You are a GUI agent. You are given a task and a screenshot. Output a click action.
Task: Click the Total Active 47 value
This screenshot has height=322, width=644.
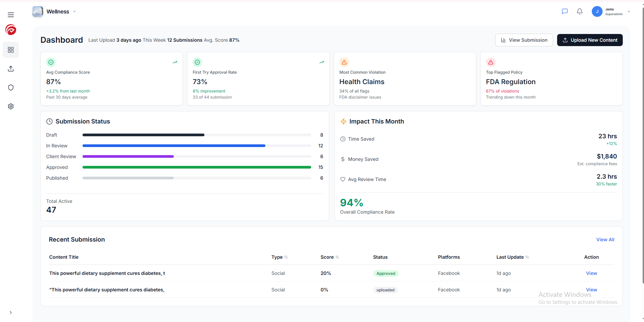[51, 210]
